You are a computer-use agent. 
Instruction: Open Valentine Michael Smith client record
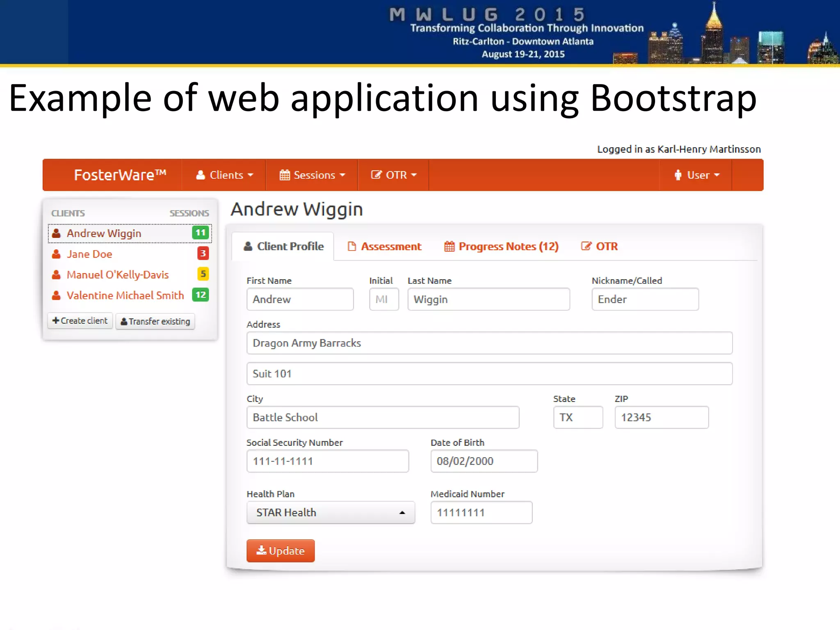[x=125, y=295]
